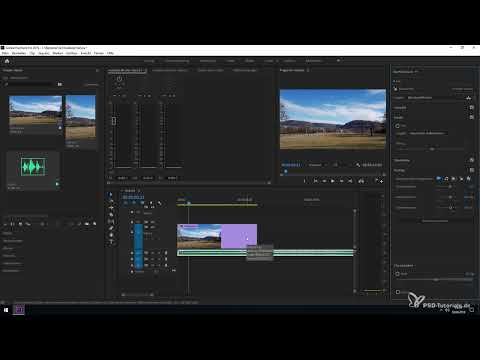
Task: Select the Type tool
Action: pyautogui.click(x=111, y=242)
